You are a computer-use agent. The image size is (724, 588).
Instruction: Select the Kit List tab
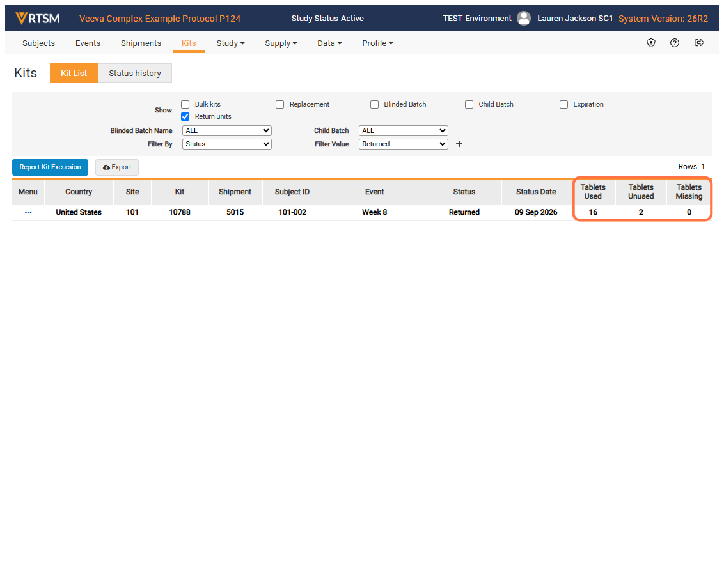coord(74,73)
